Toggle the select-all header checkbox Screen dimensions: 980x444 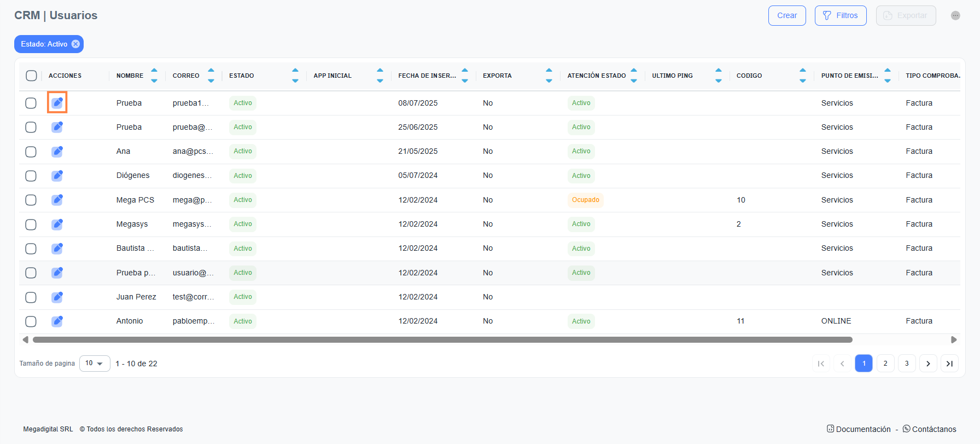31,76
